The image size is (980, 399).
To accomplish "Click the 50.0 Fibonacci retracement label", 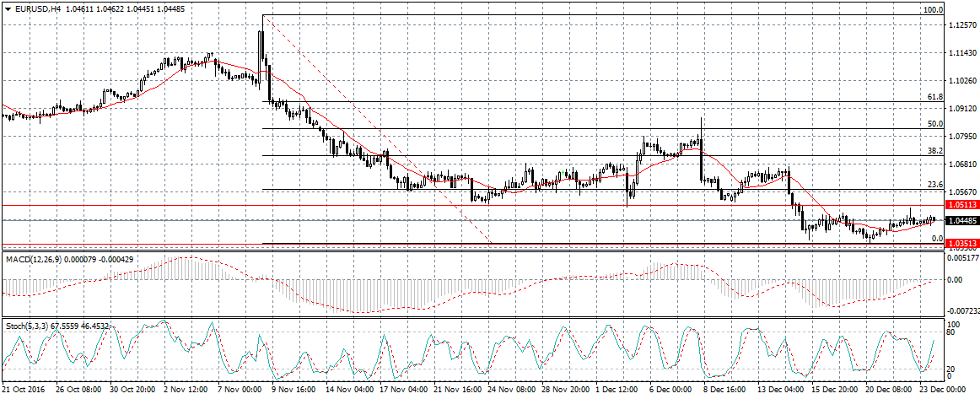I will point(934,124).
